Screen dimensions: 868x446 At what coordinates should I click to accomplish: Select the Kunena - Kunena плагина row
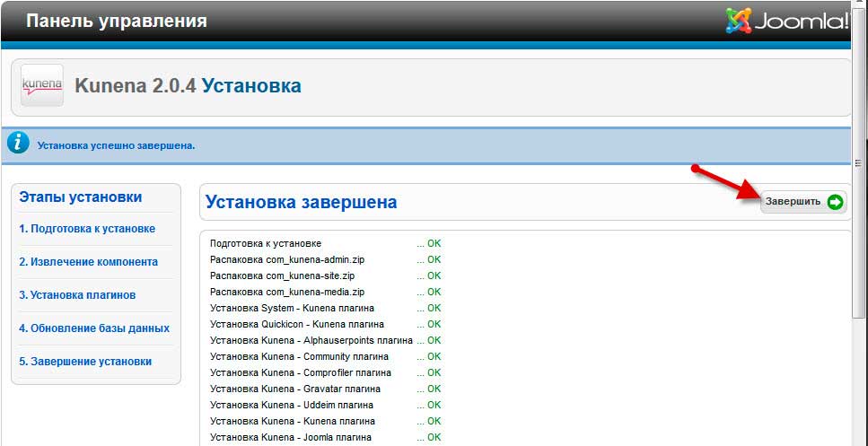pyautogui.click(x=326, y=421)
